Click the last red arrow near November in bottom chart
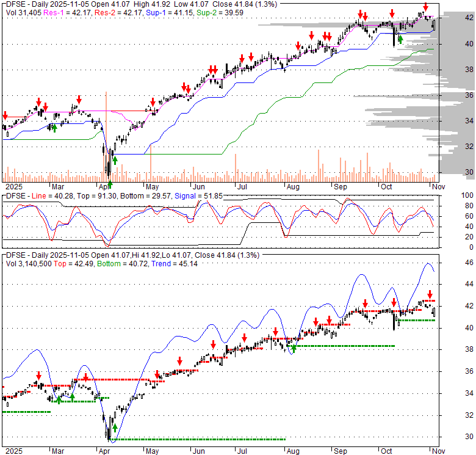This screenshot has height=455, width=476. (429, 294)
